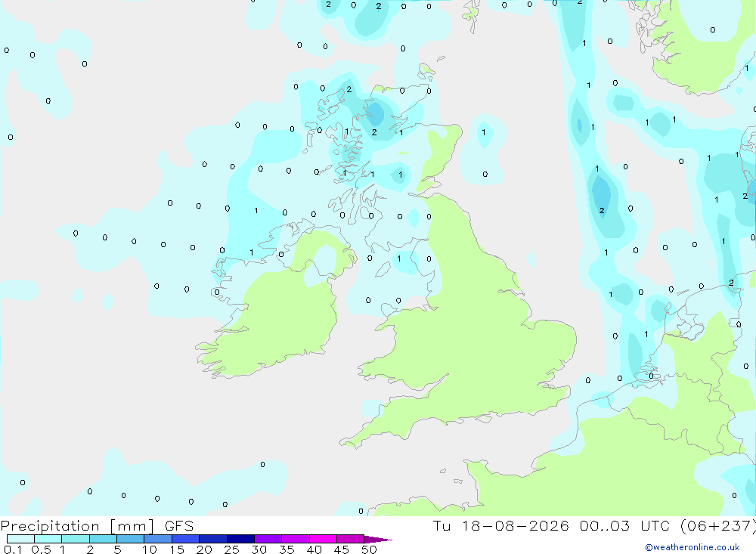Click the 0.1–0.5 mm legend color box

coord(20,539)
